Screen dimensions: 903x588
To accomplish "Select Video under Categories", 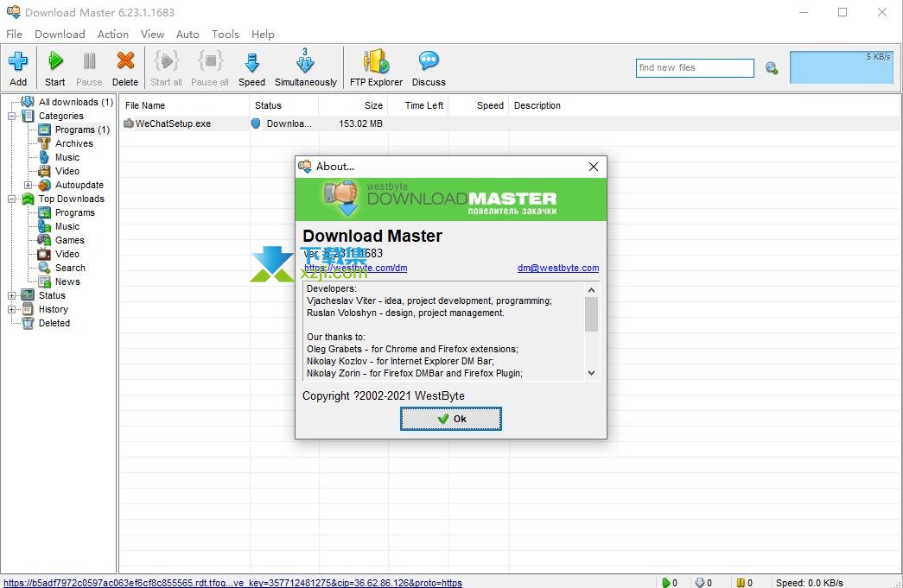I will pos(67,171).
